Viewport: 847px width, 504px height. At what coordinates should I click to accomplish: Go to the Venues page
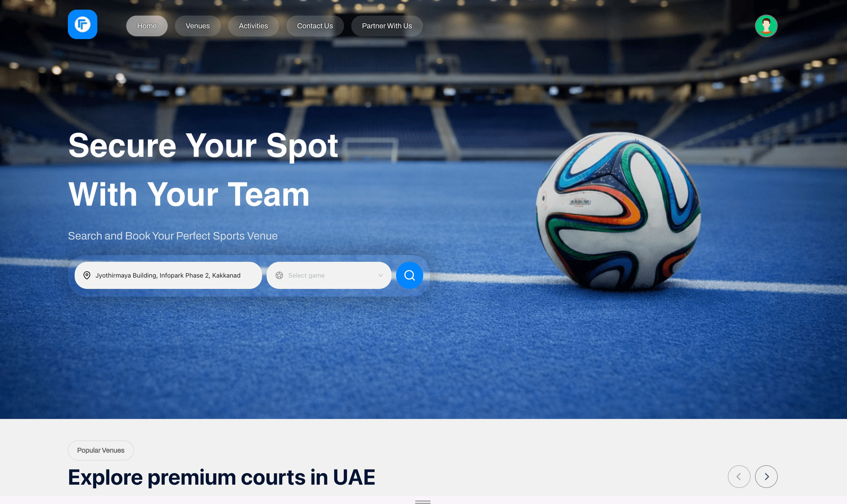(198, 26)
